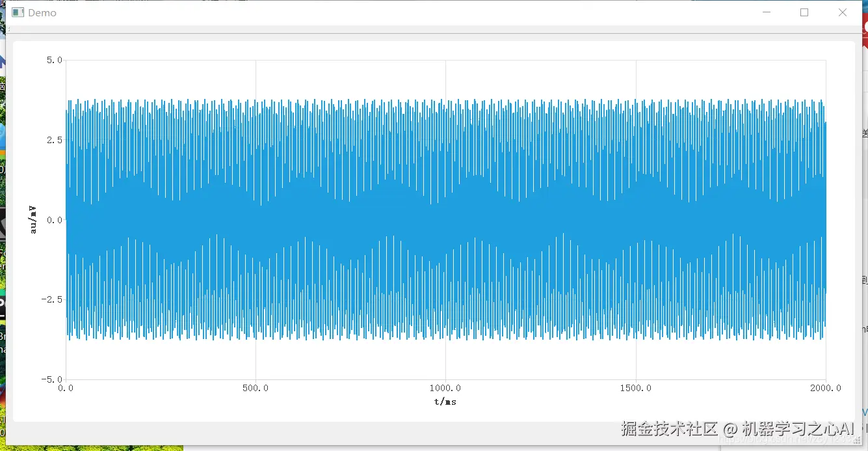Click the 5.0 y-axis tick label
This screenshot has width=868, height=451.
click(55, 60)
